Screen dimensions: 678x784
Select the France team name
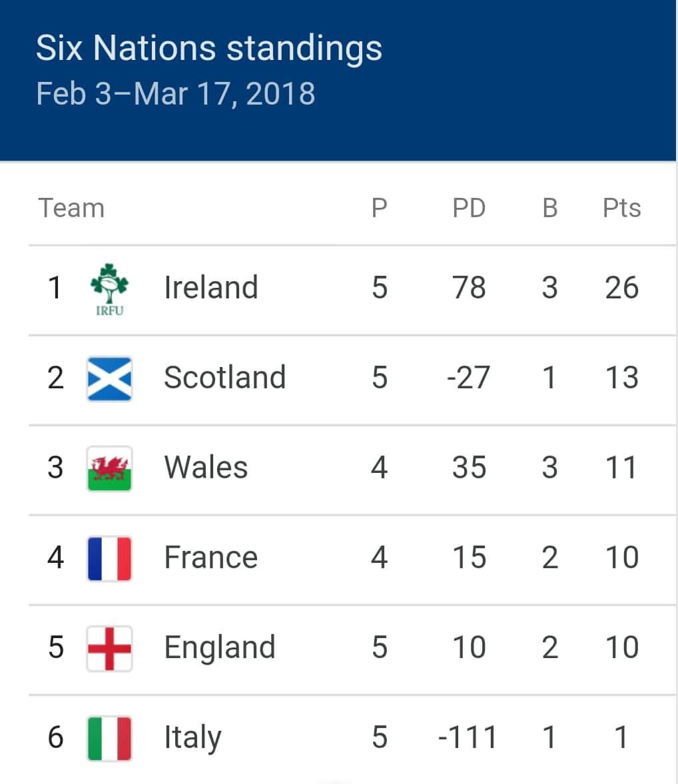[x=210, y=558]
